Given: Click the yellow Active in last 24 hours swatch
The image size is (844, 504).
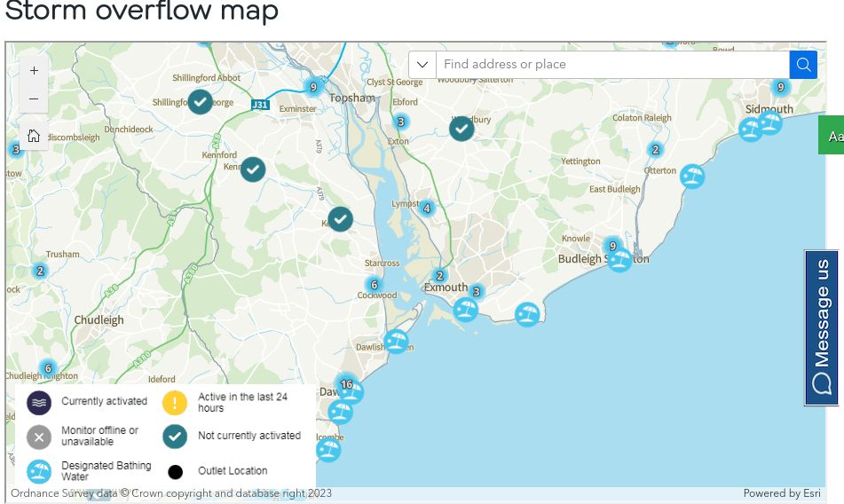Looking at the screenshot, I should point(175,403).
